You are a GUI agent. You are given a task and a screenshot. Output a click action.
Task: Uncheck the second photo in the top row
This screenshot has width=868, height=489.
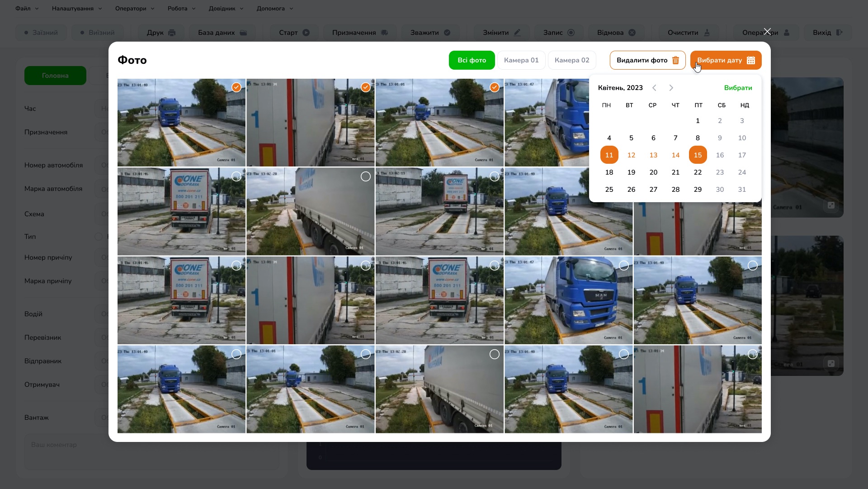coord(366,87)
